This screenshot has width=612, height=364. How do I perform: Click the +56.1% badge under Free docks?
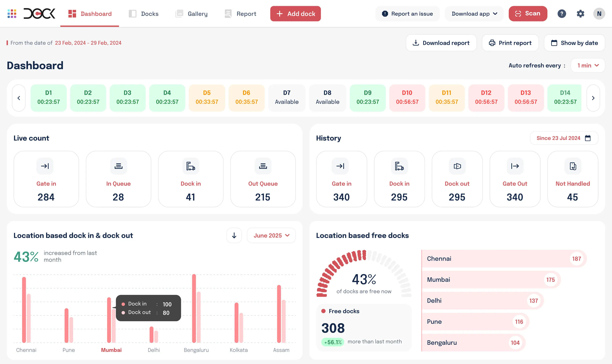tap(333, 342)
